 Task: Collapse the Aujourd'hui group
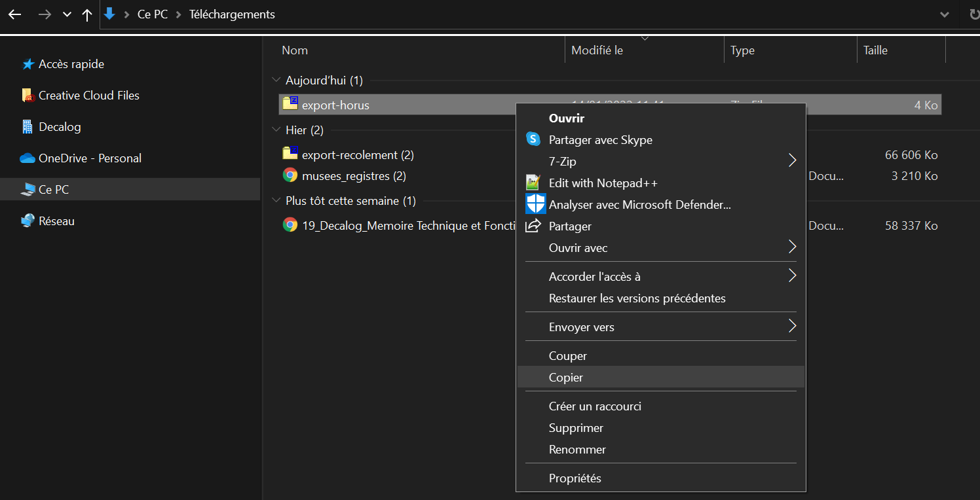275,80
